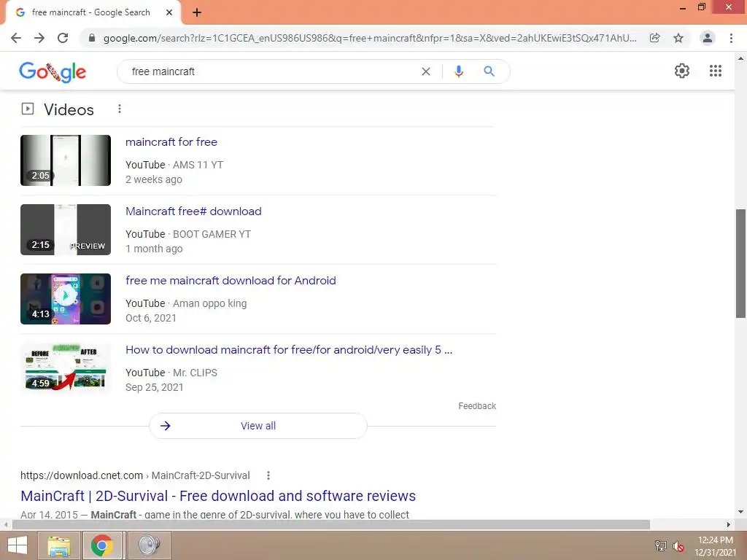The height and width of the screenshot is (560, 747).
Task: Open the speaker app in the taskbar
Action: pyautogui.click(x=150, y=545)
